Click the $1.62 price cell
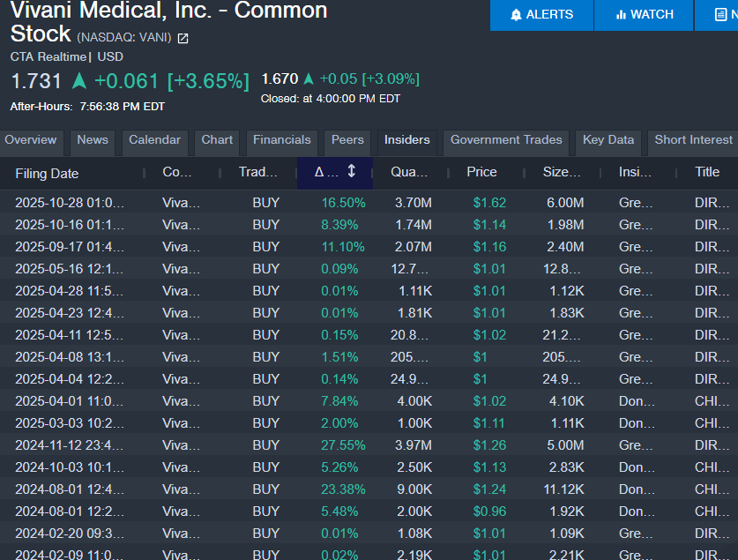The height and width of the screenshot is (560, 738). pyautogui.click(x=489, y=203)
